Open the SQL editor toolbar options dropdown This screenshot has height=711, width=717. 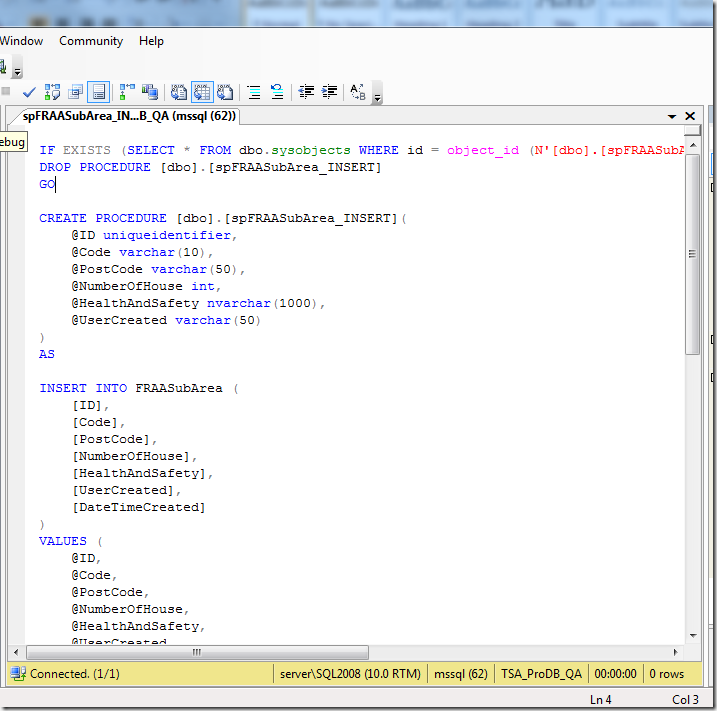[x=377, y=98]
